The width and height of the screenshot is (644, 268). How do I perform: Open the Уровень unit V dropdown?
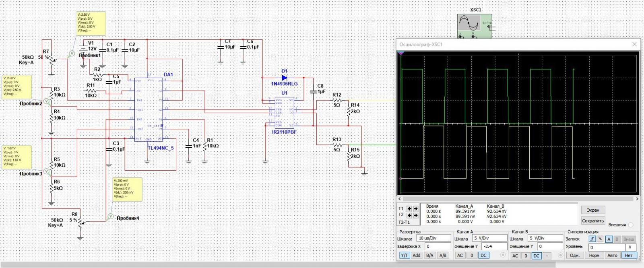[630, 247]
